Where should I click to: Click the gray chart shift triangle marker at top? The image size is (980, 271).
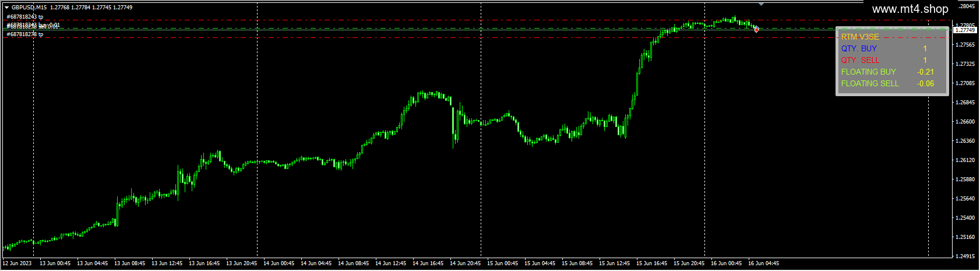pyautogui.click(x=760, y=4)
